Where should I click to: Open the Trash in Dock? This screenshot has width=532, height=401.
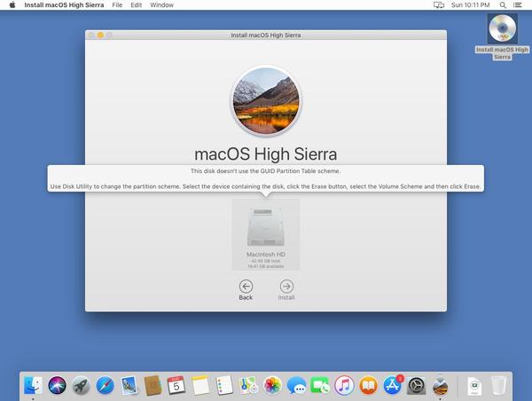tap(498, 386)
